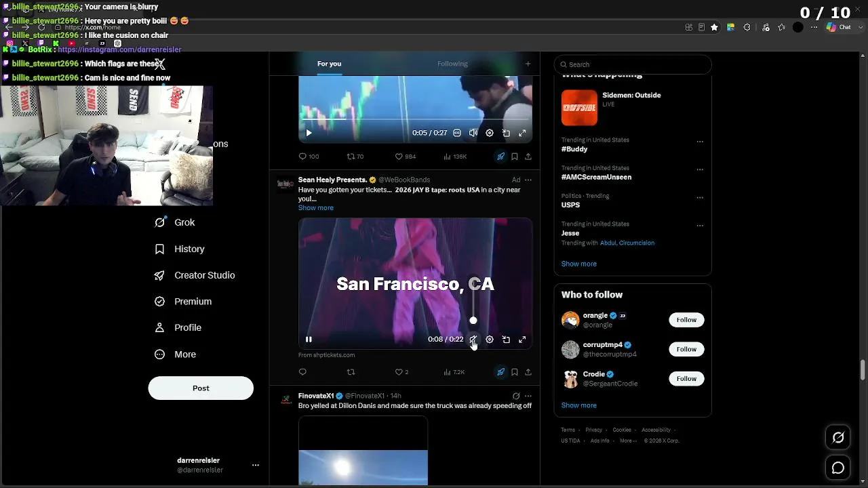868x488 pixels.
Task: Open options for the #Buddy trend
Action: pos(700,142)
